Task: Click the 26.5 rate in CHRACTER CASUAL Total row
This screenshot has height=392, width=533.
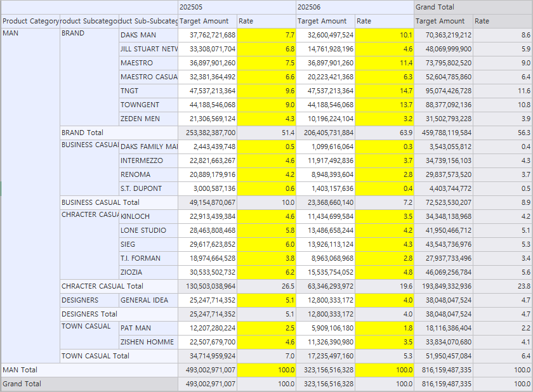Action: click(266, 286)
